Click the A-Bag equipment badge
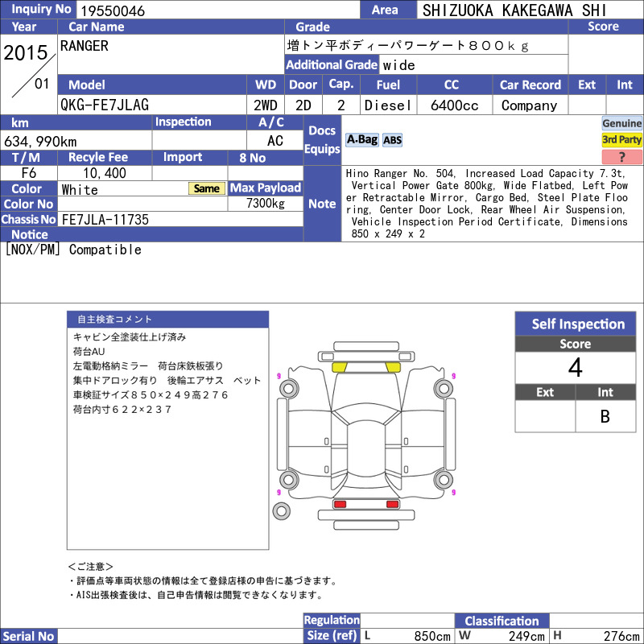Image resolution: width=644 pixels, height=644 pixels. 361,140
